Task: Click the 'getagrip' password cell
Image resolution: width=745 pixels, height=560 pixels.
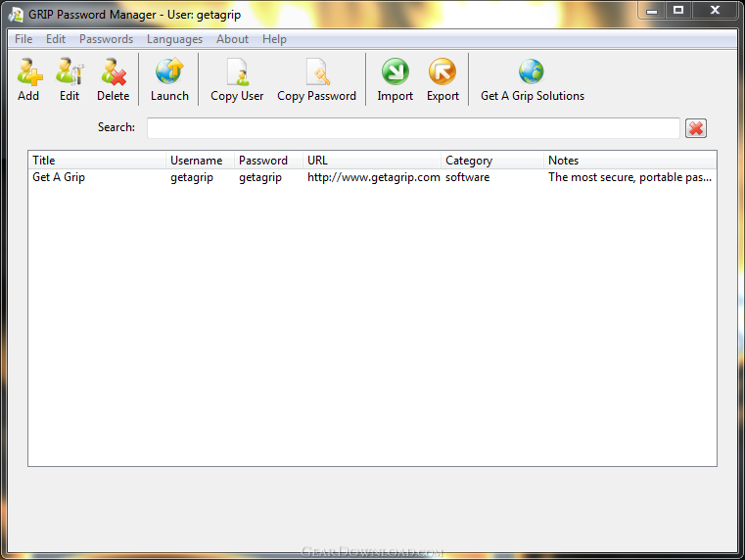Action: (x=259, y=177)
